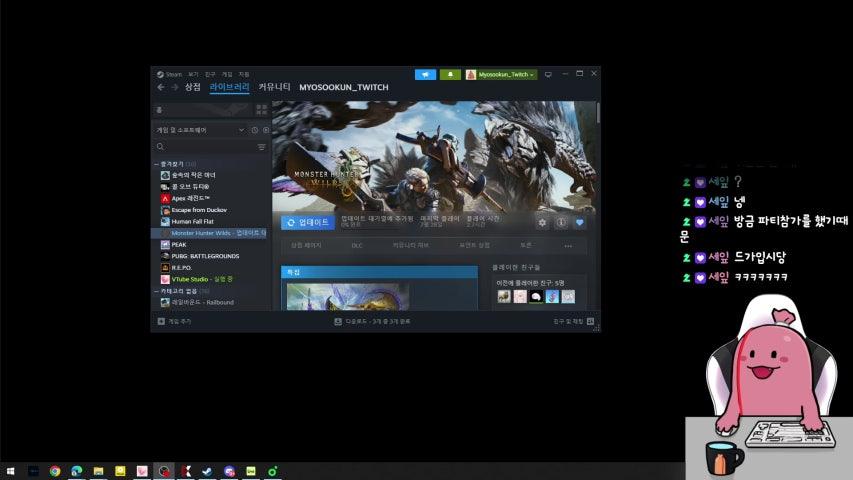
Task: Click the back navigation arrow
Action: click(x=160, y=88)
